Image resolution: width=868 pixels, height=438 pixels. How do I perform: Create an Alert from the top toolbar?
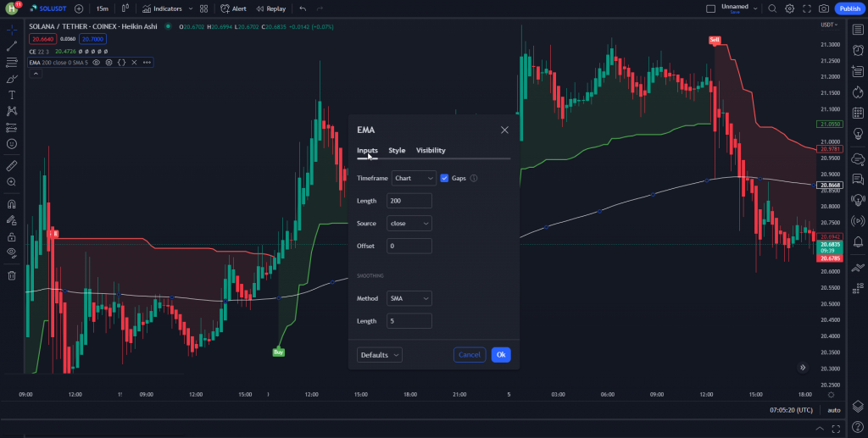[233, 8]
